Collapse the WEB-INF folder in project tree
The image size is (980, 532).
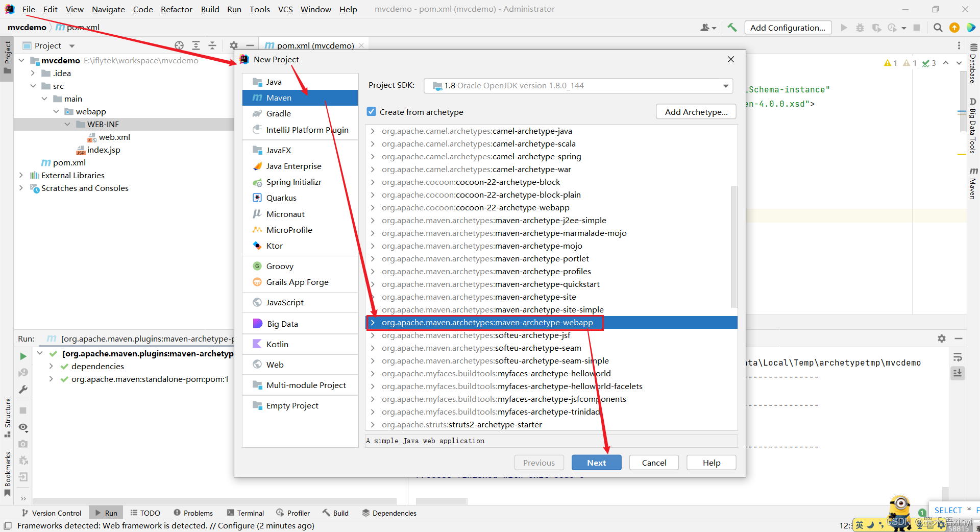point(67,124)
